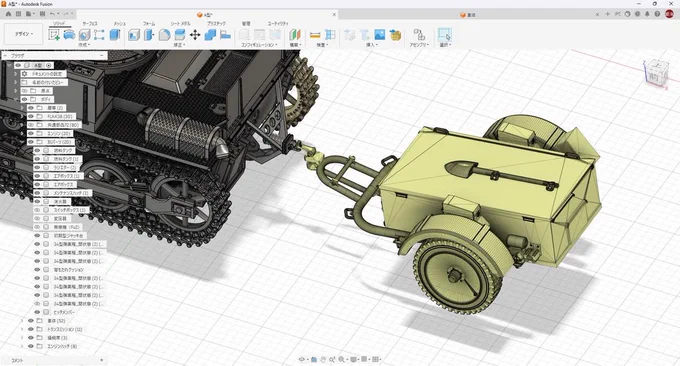
Task: Click the Assemble joint icon
Action: pyautogui.click(x=418, y=35)
